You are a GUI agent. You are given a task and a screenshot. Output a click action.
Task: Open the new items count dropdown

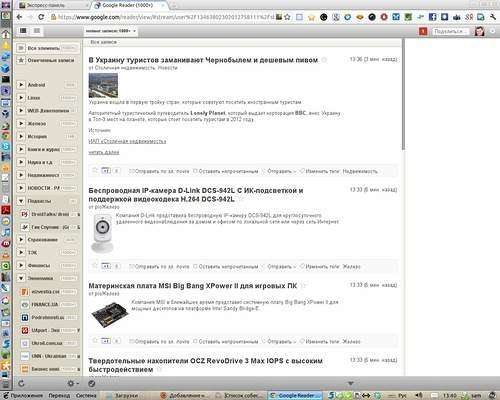pyautogui.click(x=111, y=31)
